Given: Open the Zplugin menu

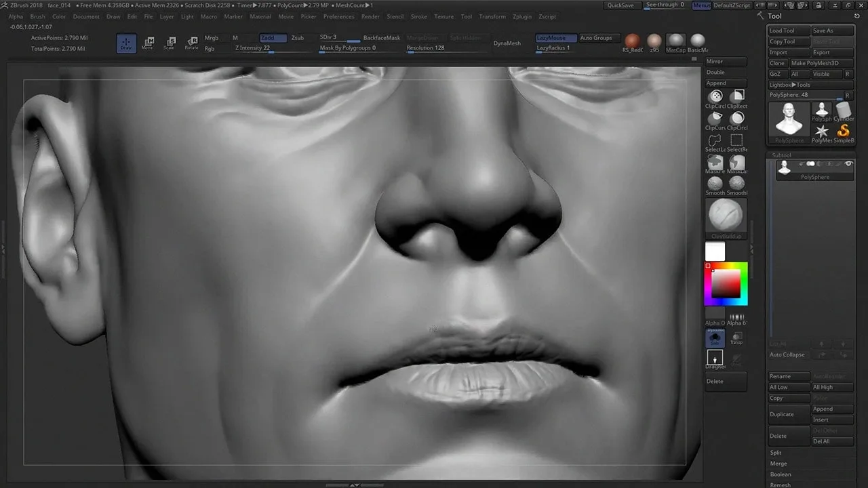Looking at the screenshot, I should click(x=522, y=16).
